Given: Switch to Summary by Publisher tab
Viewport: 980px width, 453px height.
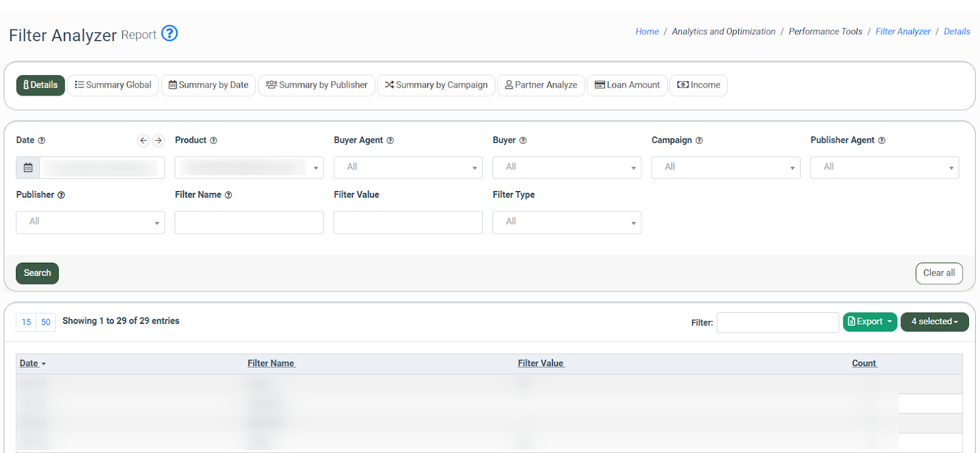Looking at the screenshot, I should [x=317, y=85].
